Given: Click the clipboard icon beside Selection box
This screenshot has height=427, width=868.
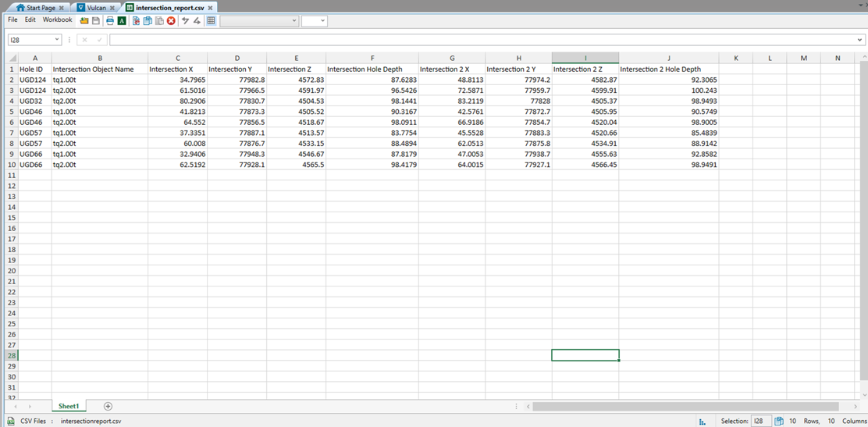Looking at the screenshot, I should pyautogui.click(x=779, y=421).
